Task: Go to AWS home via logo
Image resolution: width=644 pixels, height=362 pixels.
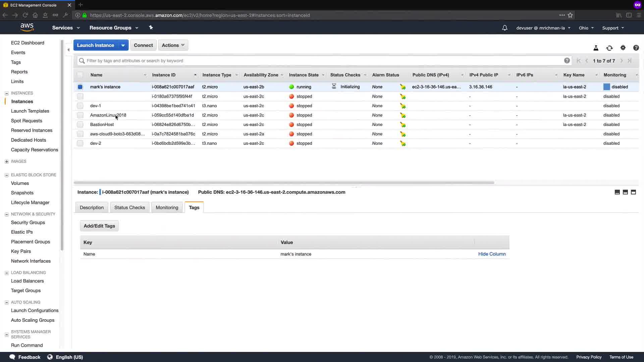Action: [27, 27]
